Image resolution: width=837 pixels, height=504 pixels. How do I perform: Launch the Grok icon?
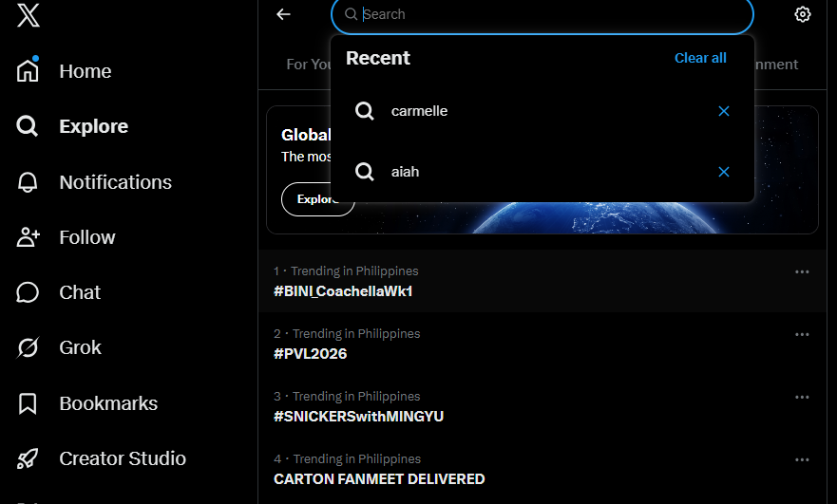tap(28, 347)
